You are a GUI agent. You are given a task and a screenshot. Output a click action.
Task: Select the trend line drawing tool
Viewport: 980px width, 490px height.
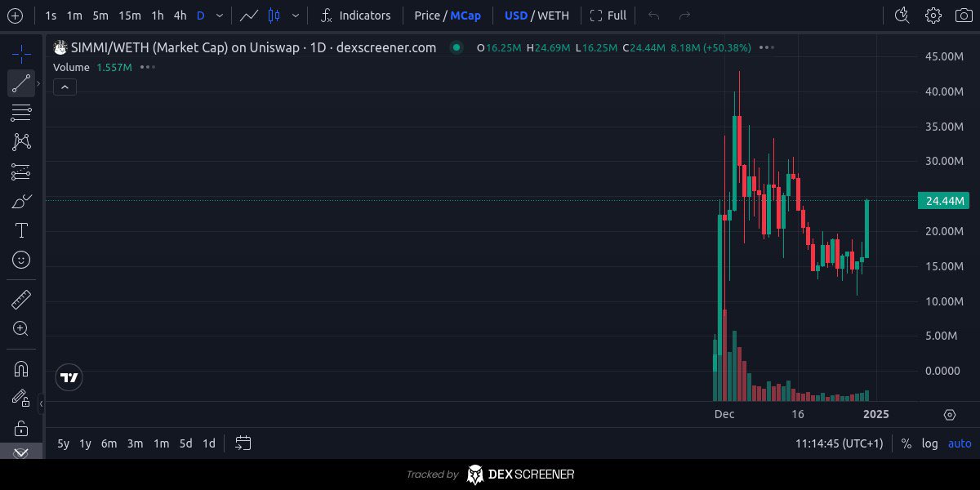(x=21, y=83)
